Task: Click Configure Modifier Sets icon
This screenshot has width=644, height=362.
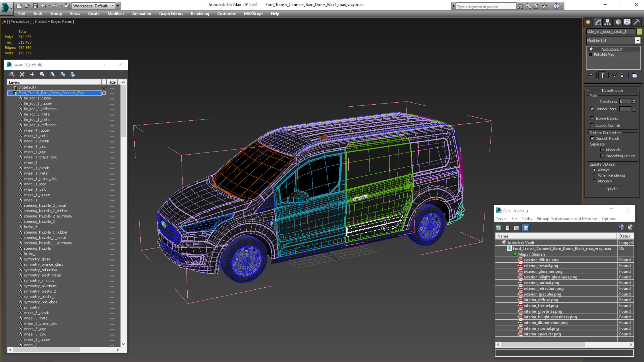Action: (634, 76)
